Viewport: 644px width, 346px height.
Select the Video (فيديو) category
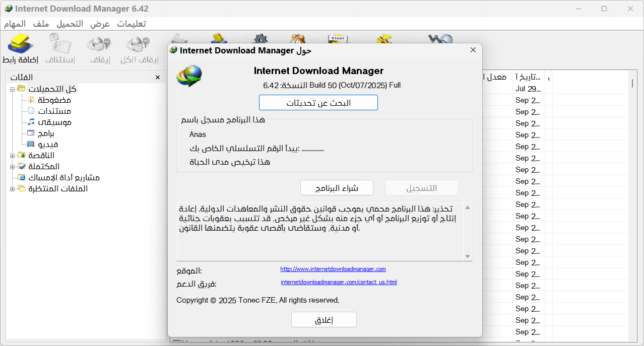click(49, 145)
